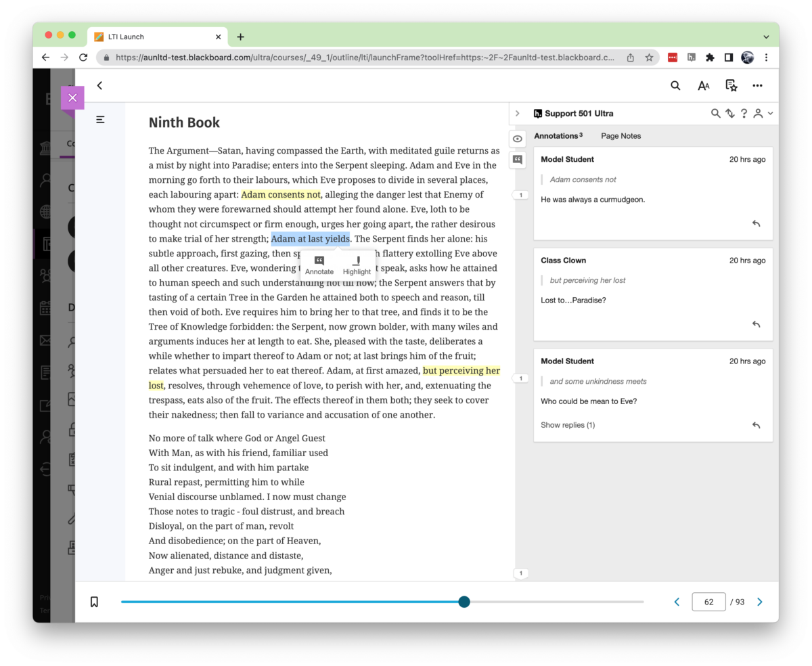
Task: Open the search icon in the reader toolbar
Action: tap(675, 85)
